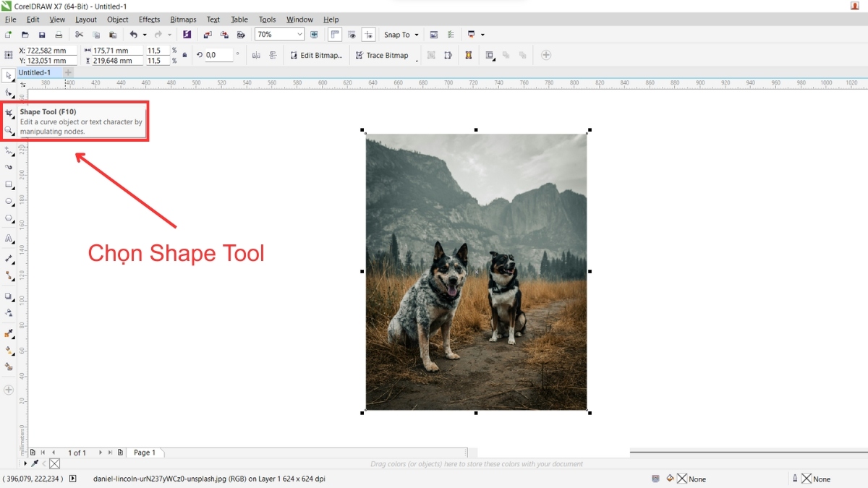Select the Polygon tool
The height and width of the screenshot is (488, 868).
click(x=9, y=218)
